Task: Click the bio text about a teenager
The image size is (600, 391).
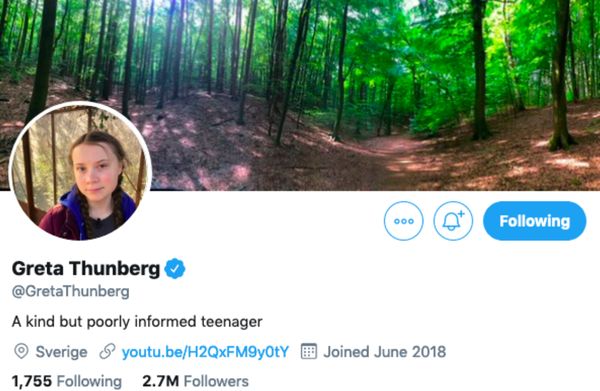Action: (137, 322)
